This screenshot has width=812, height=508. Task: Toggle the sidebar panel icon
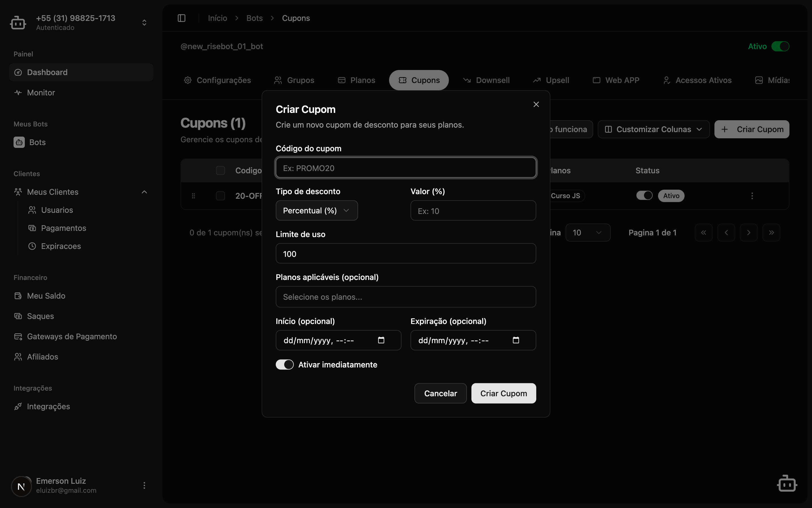tap(182, 18)
